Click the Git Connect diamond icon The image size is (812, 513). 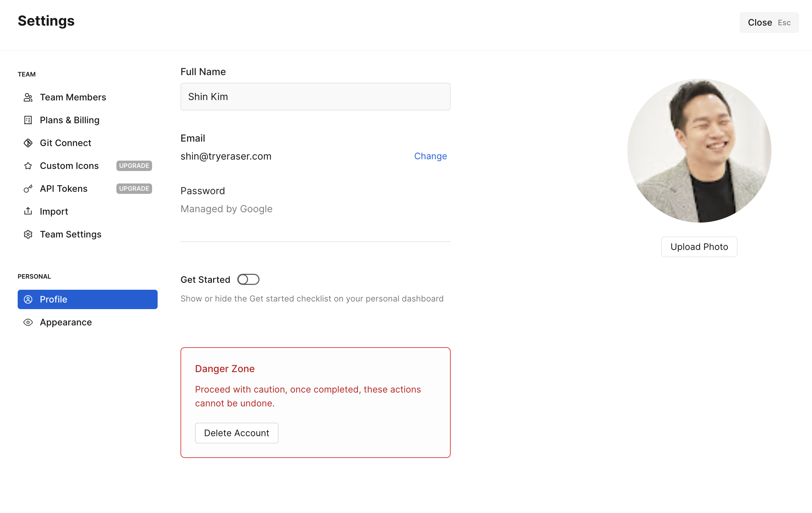[28, 143]
